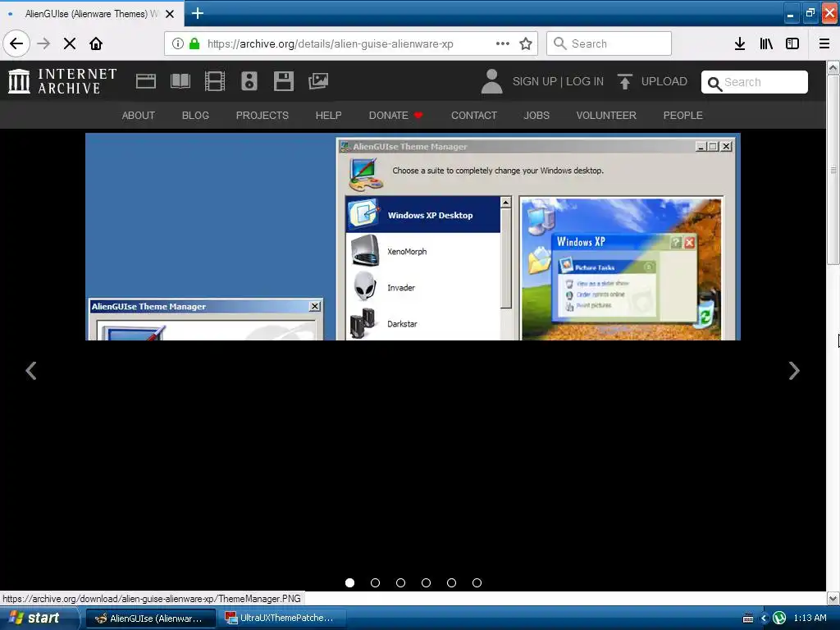The image size is (840, 630).
Task: Click the 1:13 AM clock
Action: (810, 619)
